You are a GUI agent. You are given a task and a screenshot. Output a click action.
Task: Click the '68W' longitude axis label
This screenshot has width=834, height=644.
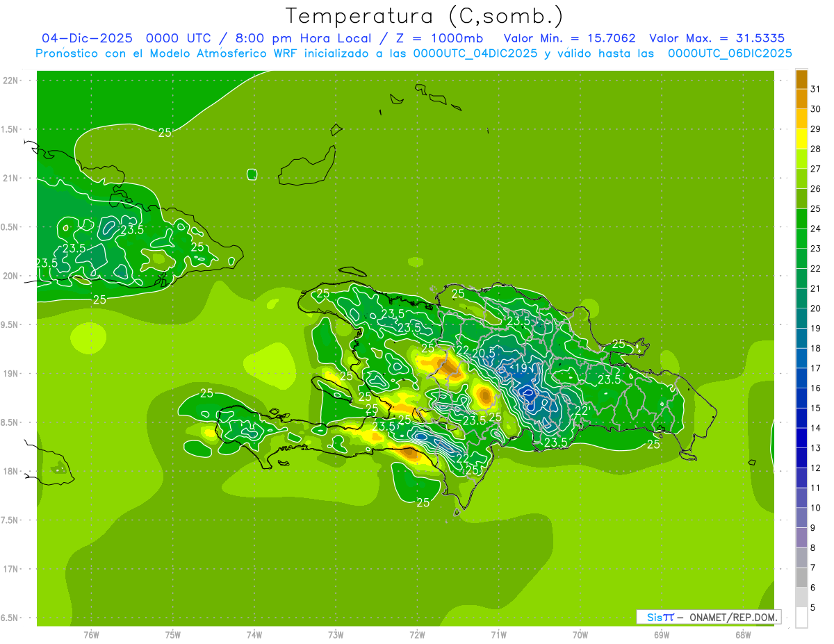tap(743, 634)
